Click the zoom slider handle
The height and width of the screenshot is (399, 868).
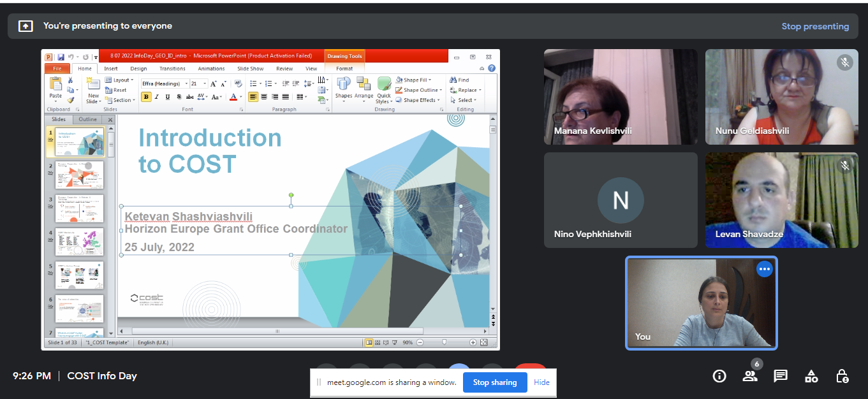point(445,342)
